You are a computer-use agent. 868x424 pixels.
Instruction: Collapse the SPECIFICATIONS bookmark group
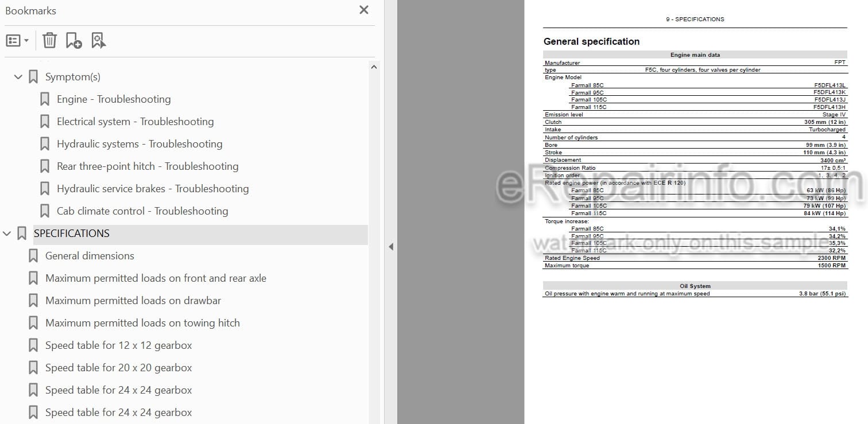pyautogui.click(x=7, y=234)
